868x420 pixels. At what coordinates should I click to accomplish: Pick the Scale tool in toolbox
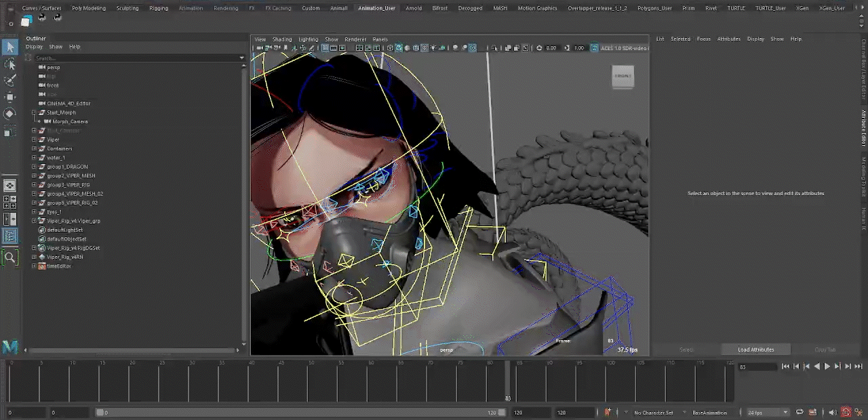pos(10,131)
